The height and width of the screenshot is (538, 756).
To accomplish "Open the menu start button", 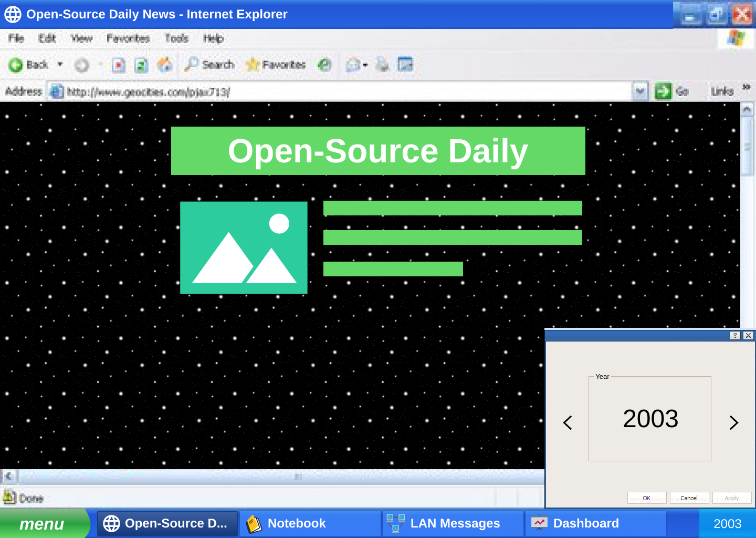I will coord(44,524).
